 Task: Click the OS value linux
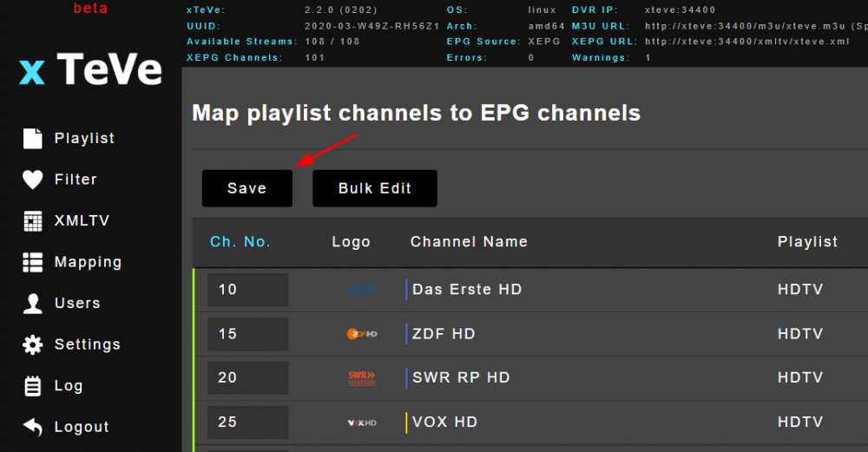tap(542, 10)
